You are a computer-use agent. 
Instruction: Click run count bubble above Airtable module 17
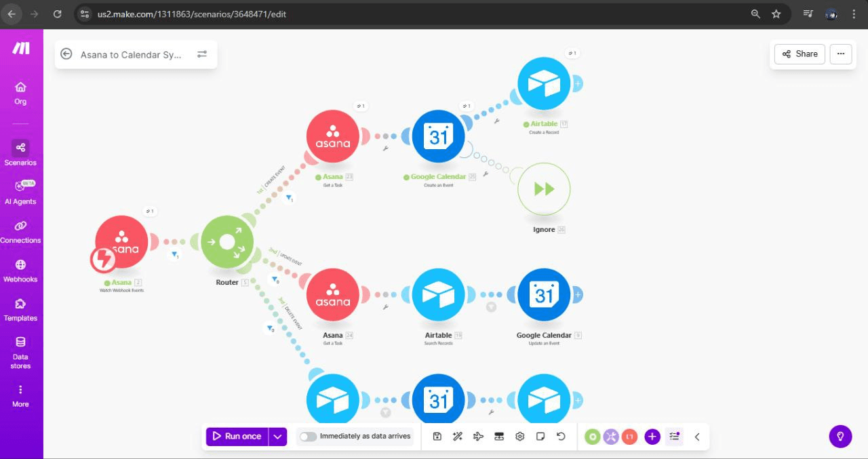click(573, 53)
